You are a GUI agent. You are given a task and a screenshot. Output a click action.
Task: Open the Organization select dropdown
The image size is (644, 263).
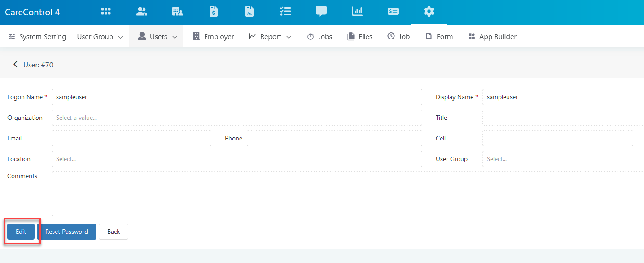[x=237, y=118]
